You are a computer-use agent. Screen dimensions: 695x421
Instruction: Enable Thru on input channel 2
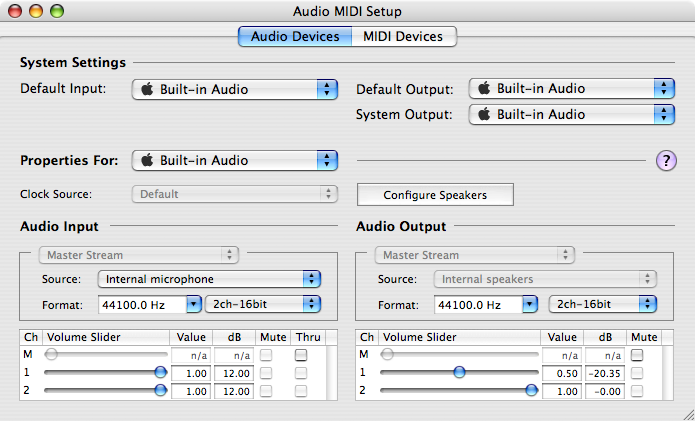(301, 391)
